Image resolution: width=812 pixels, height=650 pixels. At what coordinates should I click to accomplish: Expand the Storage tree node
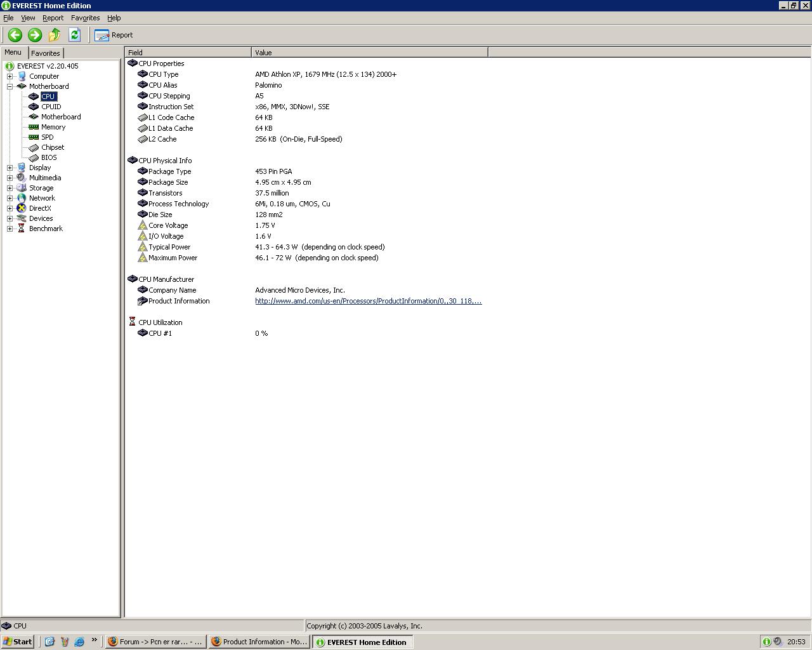(x=10, y=188)
